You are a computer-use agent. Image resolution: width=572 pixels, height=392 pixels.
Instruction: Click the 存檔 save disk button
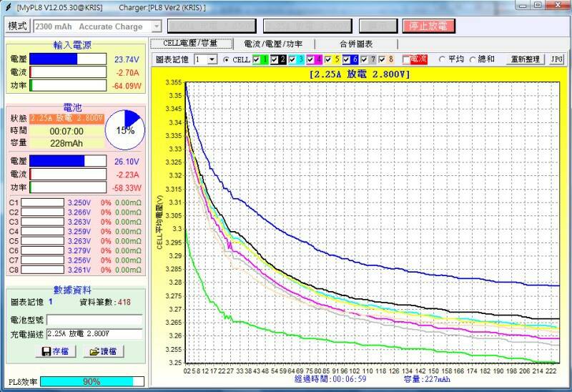tap(56, 351)
